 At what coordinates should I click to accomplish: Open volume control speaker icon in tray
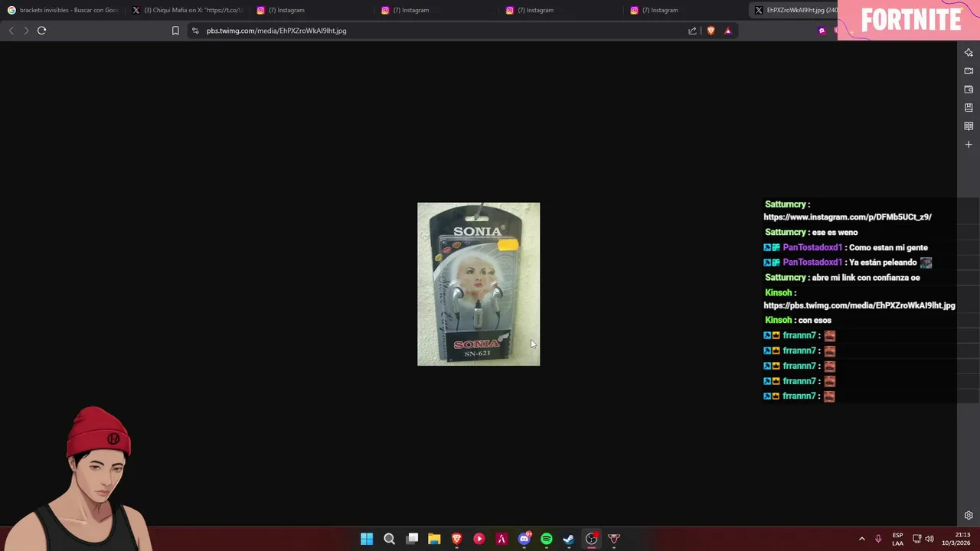coord(929,539)
